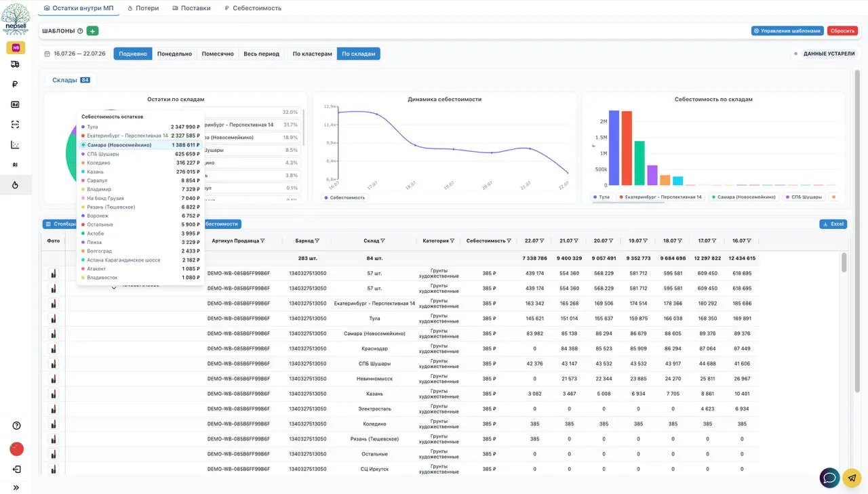This screenshot has height=494, width=868.
Task: Open filter for Склад column
Action: [382, 241]
